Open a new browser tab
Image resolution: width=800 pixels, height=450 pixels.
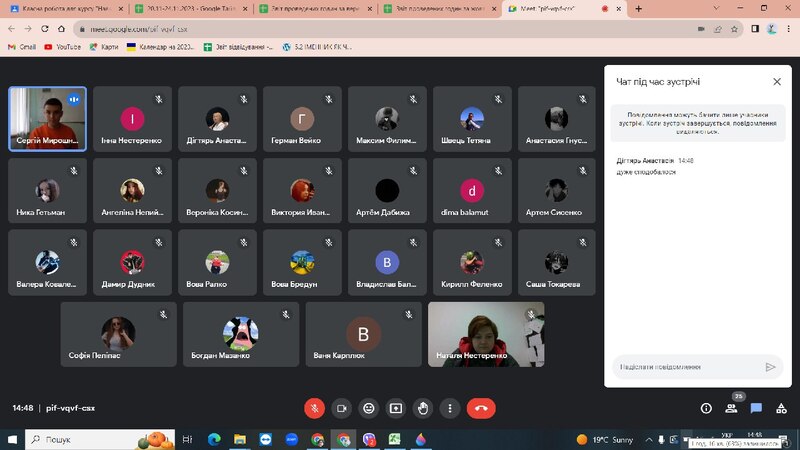(638, 9)
